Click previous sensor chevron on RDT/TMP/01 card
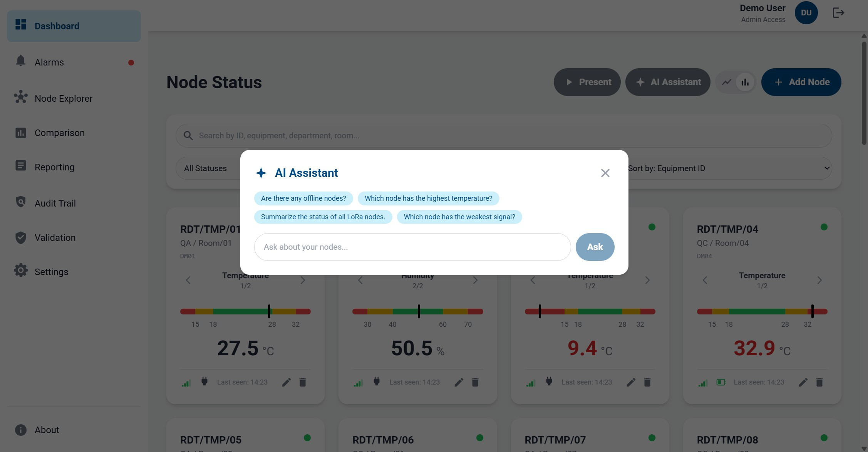This screenshot has height=452, width=868. tap(188, 280)
